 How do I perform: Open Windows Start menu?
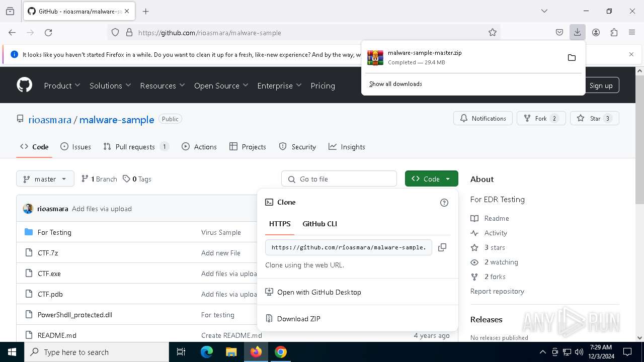pyautogui.click(x=12, y=352)
